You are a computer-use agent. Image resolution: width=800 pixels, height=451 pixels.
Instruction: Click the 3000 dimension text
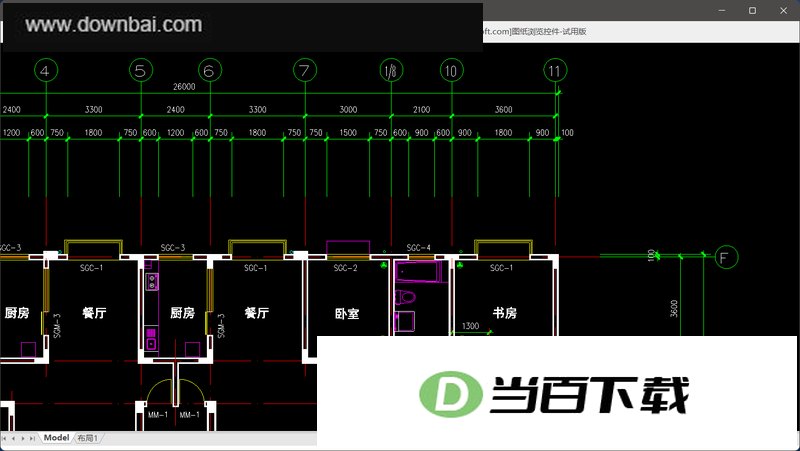pos(348,110)
